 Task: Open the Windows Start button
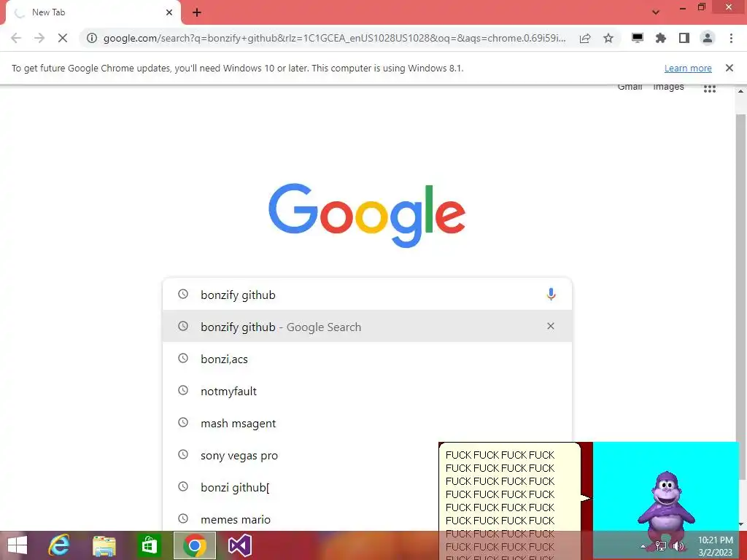(x=18, y=545)
